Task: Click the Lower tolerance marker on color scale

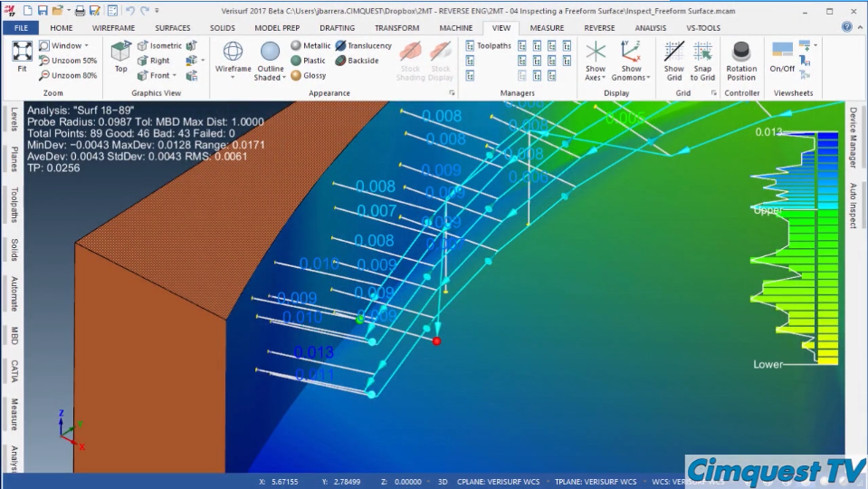Action: click(x=768, y=364)
